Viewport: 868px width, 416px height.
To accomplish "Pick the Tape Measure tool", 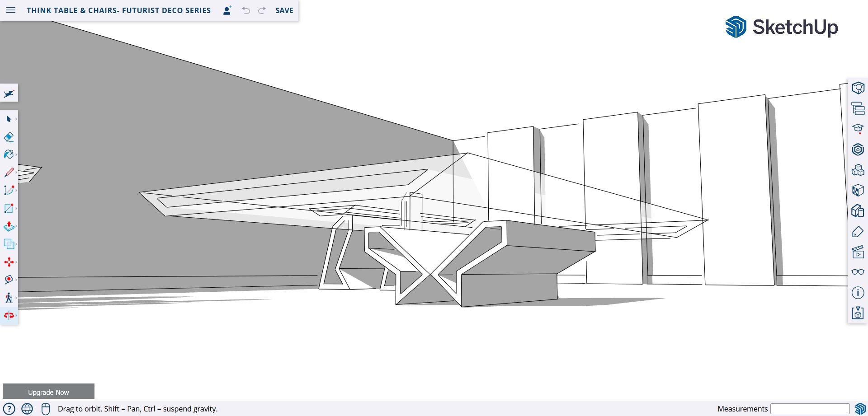I will tap(9, 280).
